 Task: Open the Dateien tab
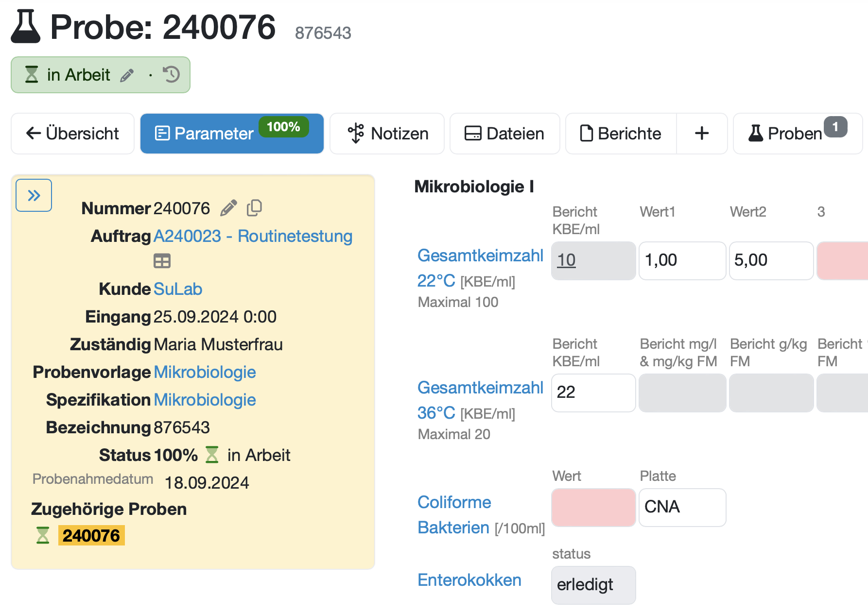[504, 134]
